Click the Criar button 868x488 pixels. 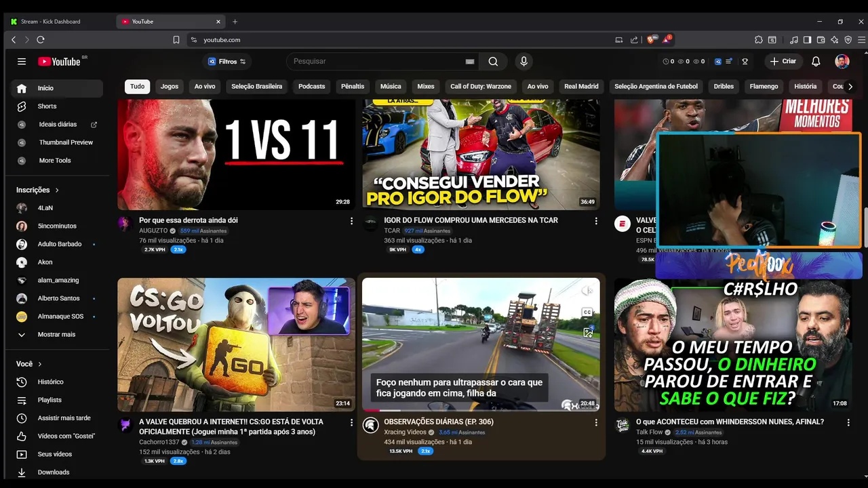click(783, 62)
